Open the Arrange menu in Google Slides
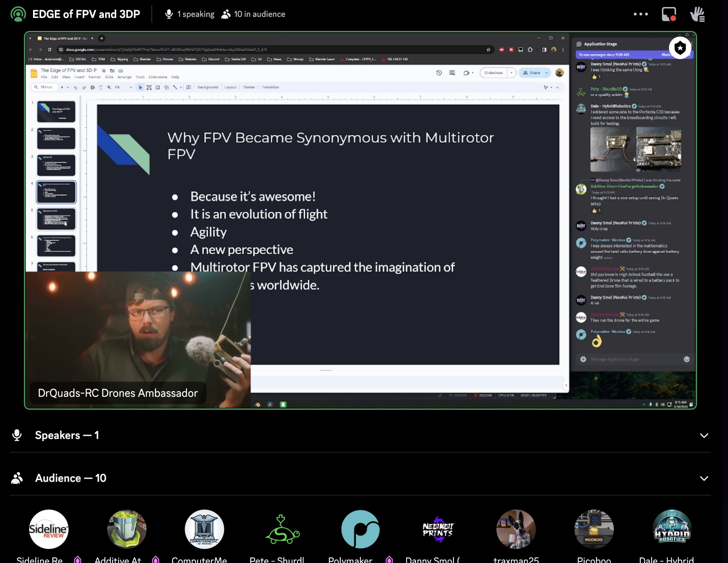This screenshot has width=728, height=563. point(124,77)
